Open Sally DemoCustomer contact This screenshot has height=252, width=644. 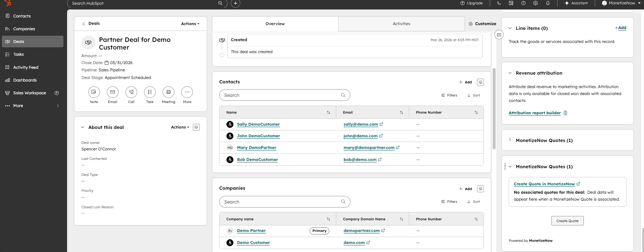click(258, 124)
